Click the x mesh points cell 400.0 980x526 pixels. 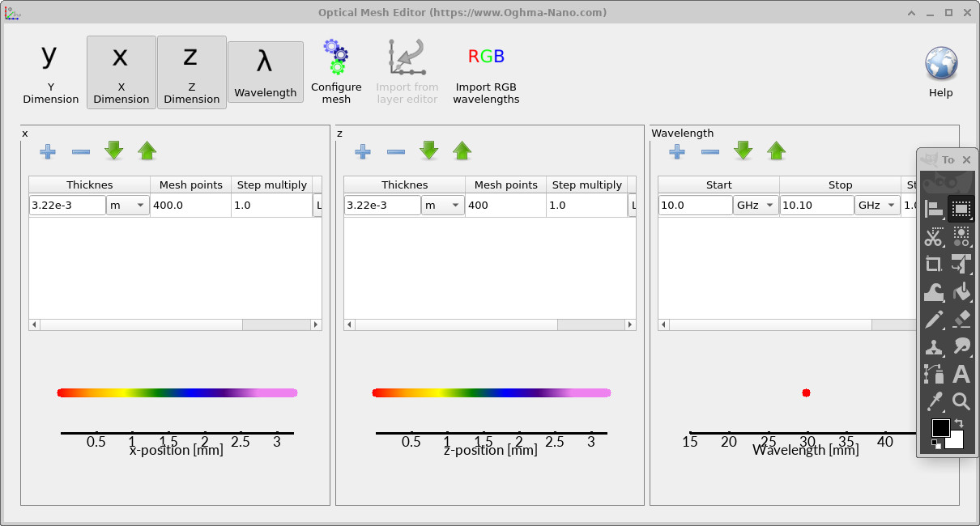click(190, 206)
